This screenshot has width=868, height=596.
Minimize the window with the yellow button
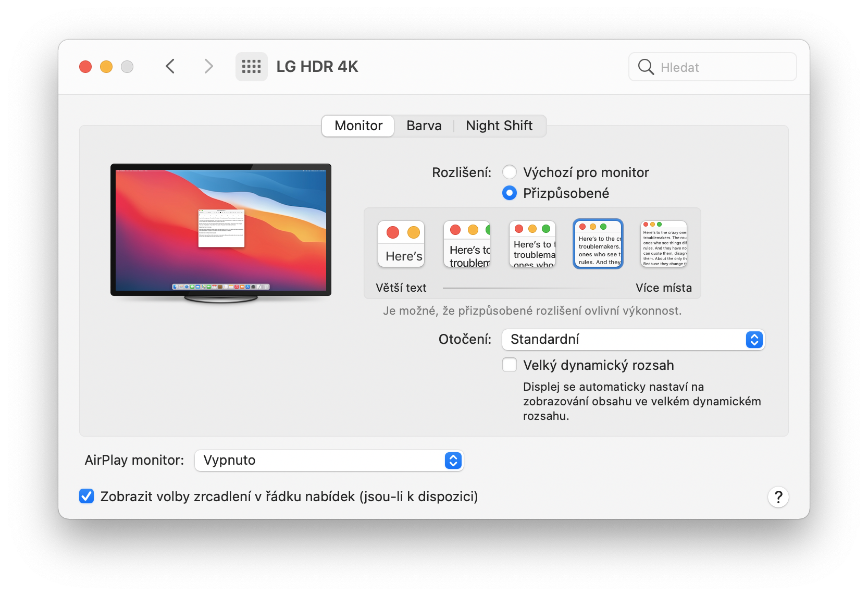(106, 67)
